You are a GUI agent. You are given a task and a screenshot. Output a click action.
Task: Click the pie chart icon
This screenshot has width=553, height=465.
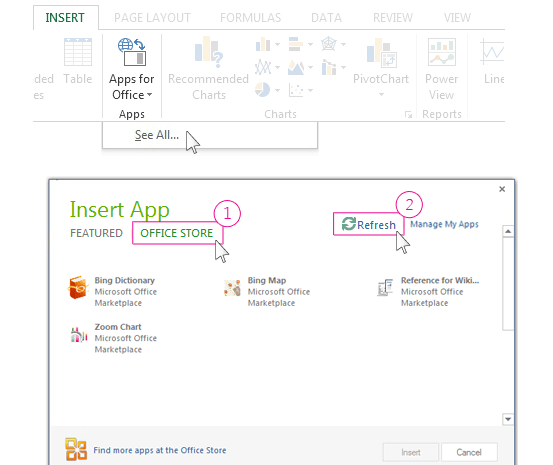263,90
